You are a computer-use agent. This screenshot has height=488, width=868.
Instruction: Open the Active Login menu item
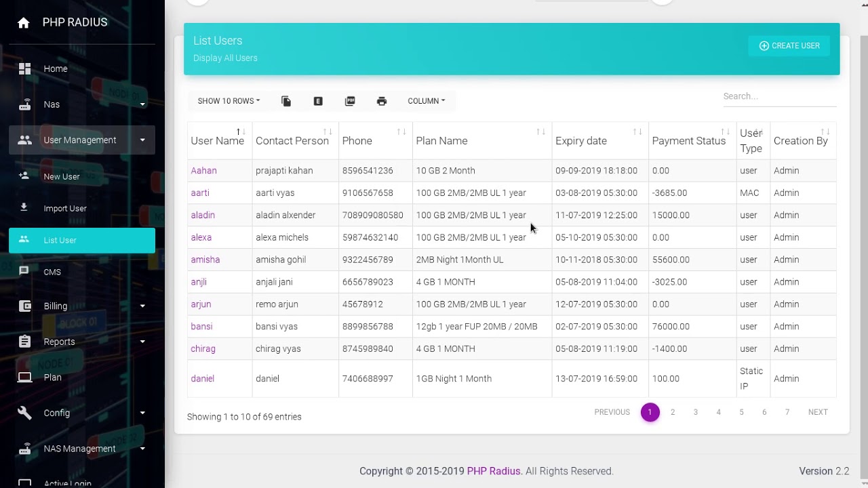(82, 483)
